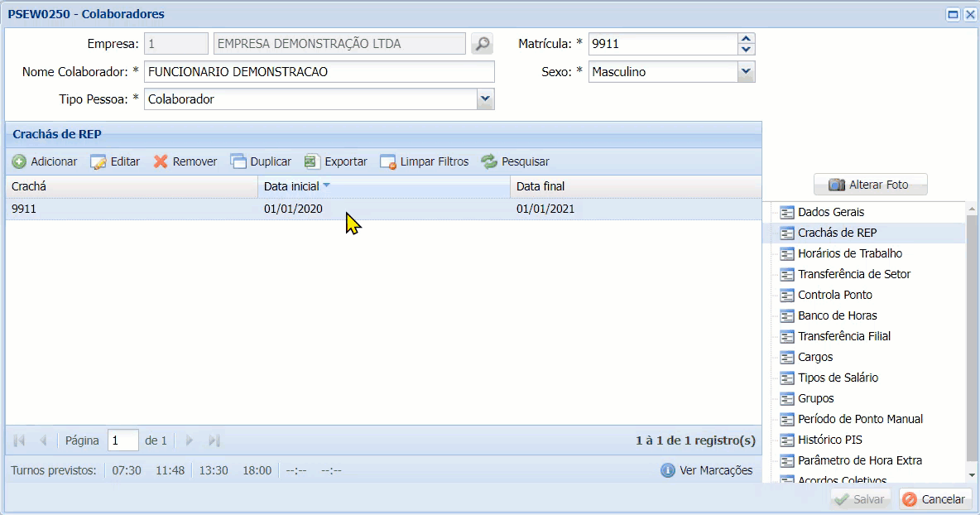Click the Limpar Filtros icon
This screenshot has width=980, height=515.
point(386,161)
